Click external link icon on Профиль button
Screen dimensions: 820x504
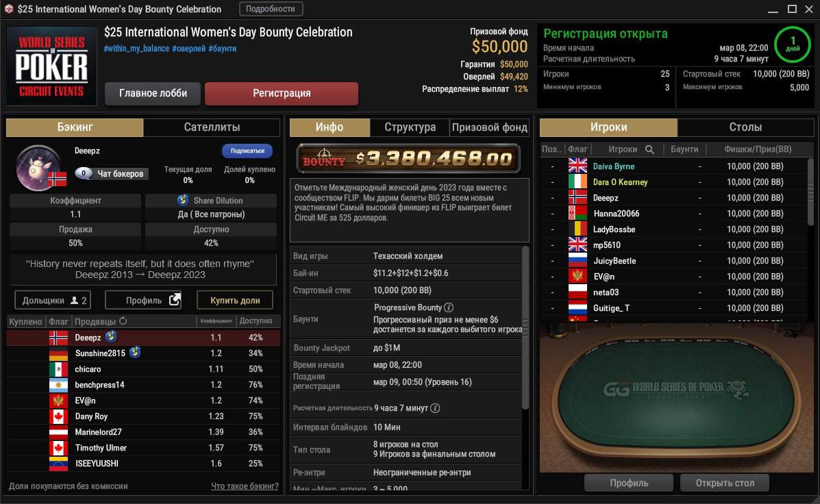pos(175,299)
